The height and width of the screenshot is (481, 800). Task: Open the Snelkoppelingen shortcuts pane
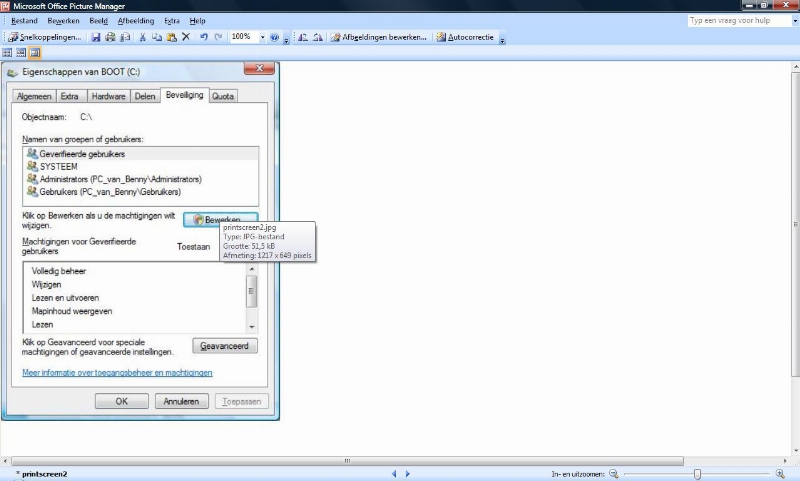[x=45, y=37]
